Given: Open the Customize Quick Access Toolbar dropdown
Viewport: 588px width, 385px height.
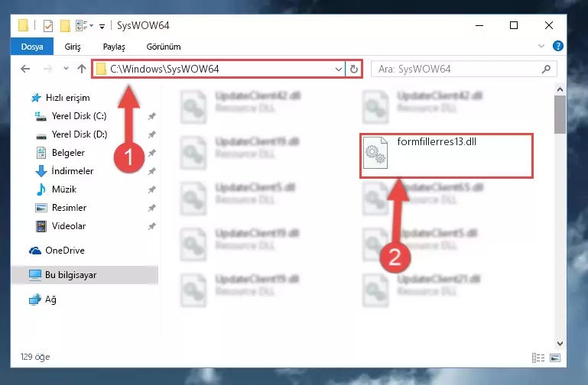Looking at the screenshot, I should coord(102,26).
